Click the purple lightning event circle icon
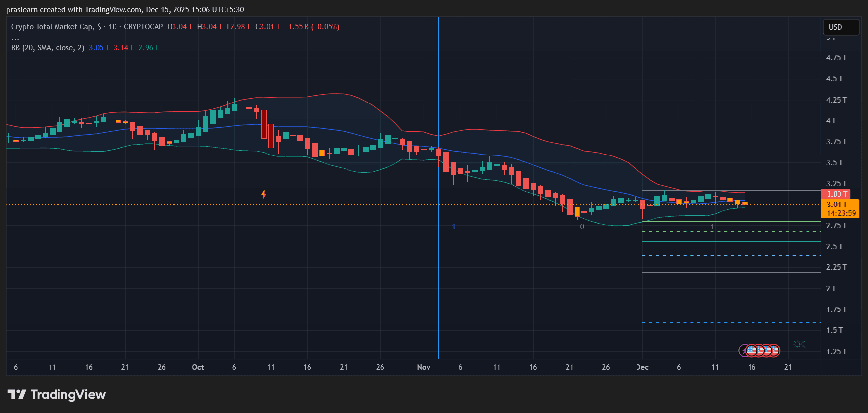Screen dimensions: 868x413 tap(744, 351)
